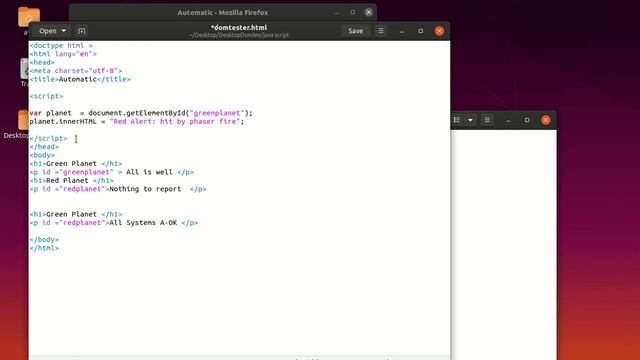Screen dimensions: 640x360
Task: Click the '*domtester.html' title text
Action: 239,27
